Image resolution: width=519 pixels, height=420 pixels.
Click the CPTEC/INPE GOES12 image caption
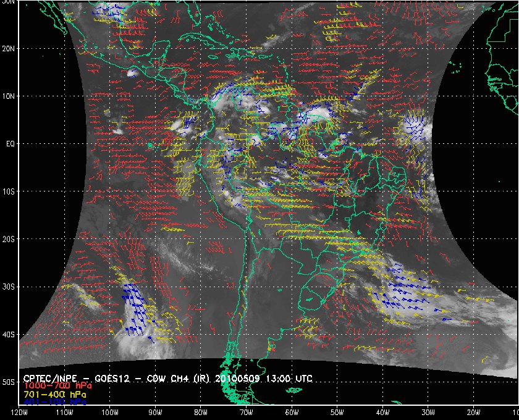167,378
